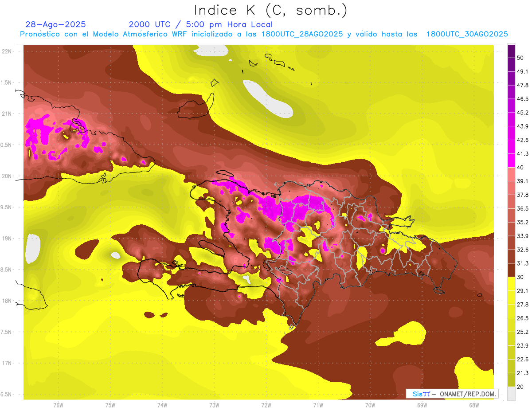Pick the bright yellow swatch between 29.1 and 30
532x411 pixels.
pos(511,284)
